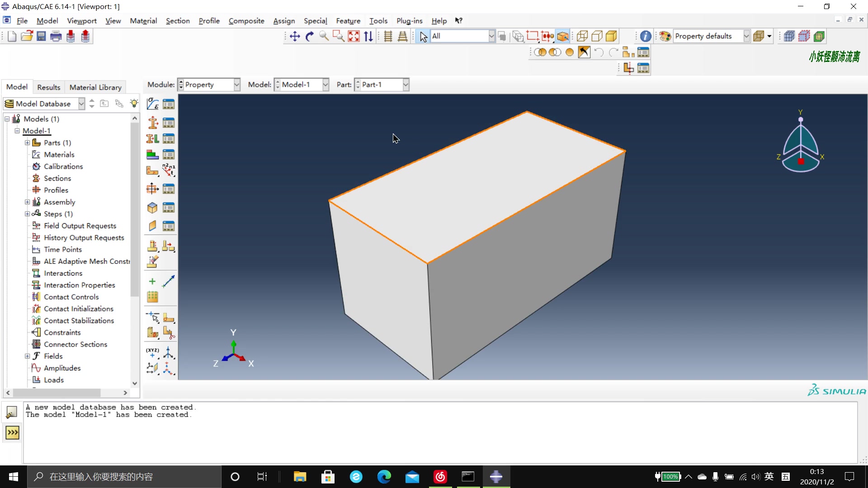Open Microsoft Edge from taskbar
The height and width of the screenshot is (488, 868).
click(384, 477)
